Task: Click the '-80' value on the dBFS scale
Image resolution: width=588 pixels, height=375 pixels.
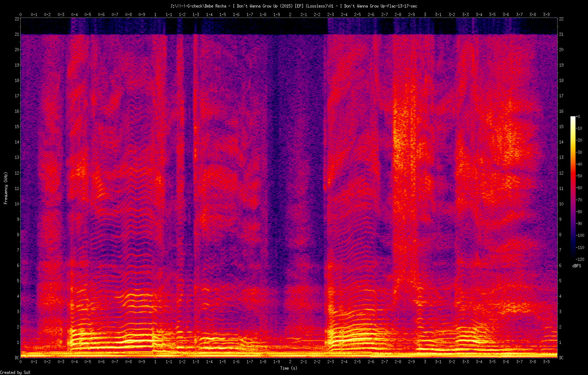Action: click(x=580, y=212)
